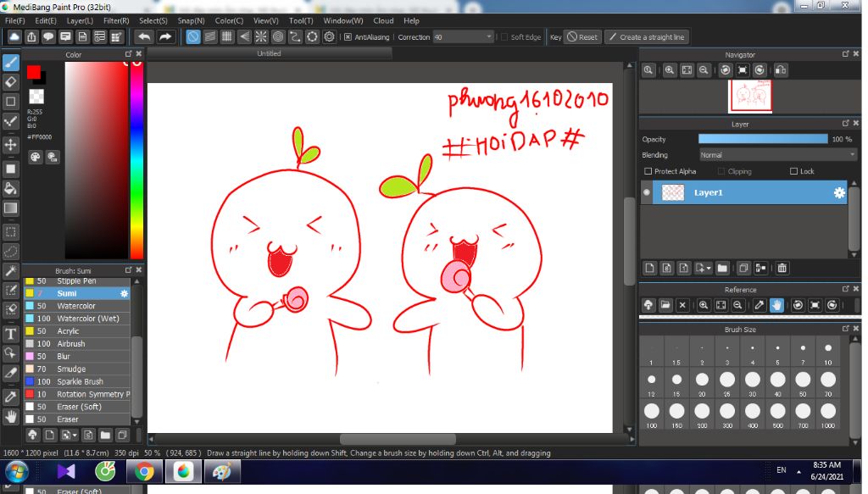Screen dimensions: 868x494
Task: Select the Magic Wand tool
Action: click(10, 271)
